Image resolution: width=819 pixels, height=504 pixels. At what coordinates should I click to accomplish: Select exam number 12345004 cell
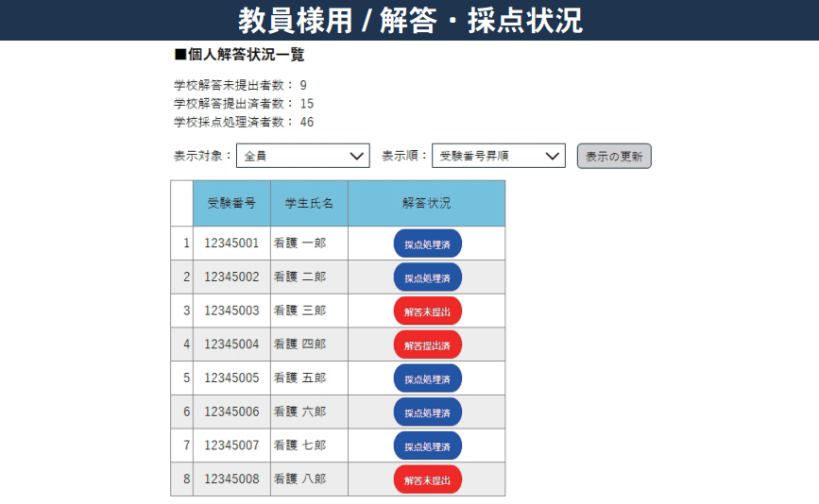[231, 344]
